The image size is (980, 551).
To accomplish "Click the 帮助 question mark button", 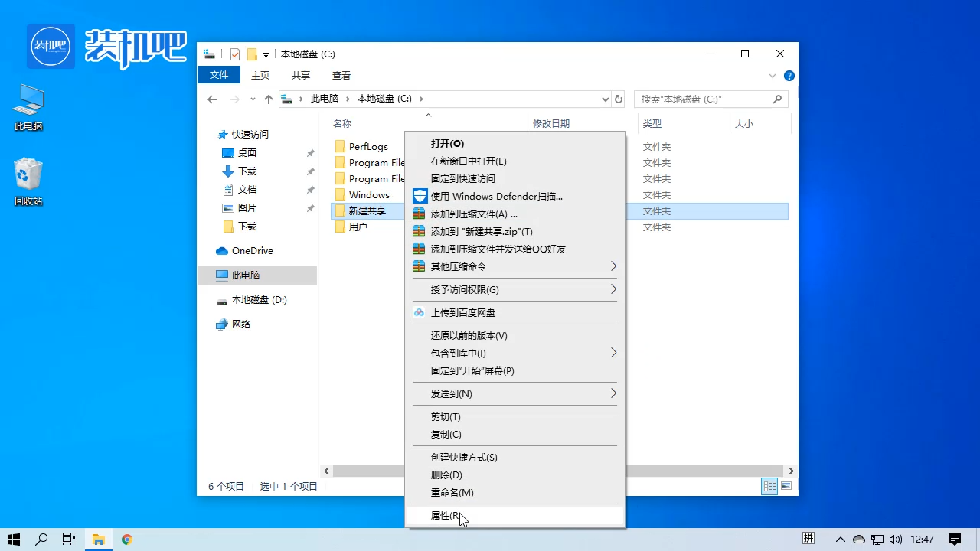I will [x=789, y=75].
